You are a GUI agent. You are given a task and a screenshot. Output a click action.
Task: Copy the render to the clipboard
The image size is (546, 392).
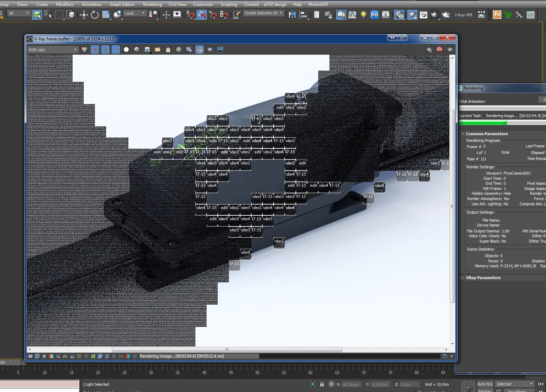168,49
